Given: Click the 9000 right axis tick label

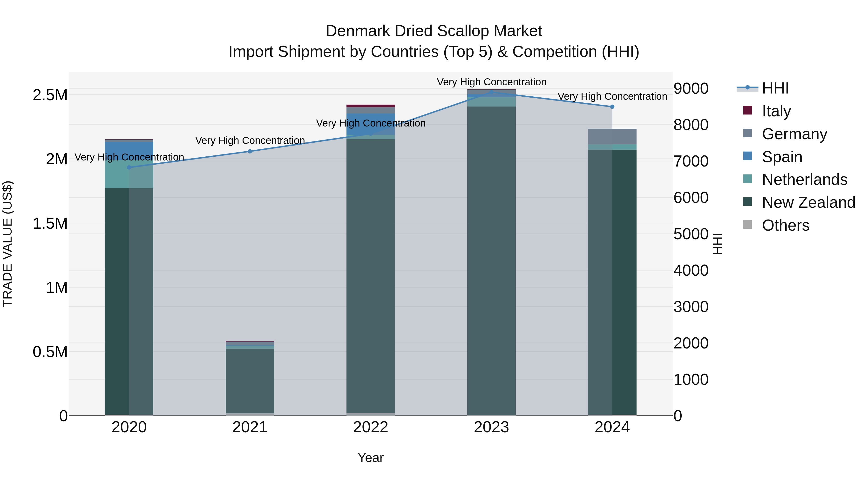Looking at the screenshot, I should tap(691, 89).
